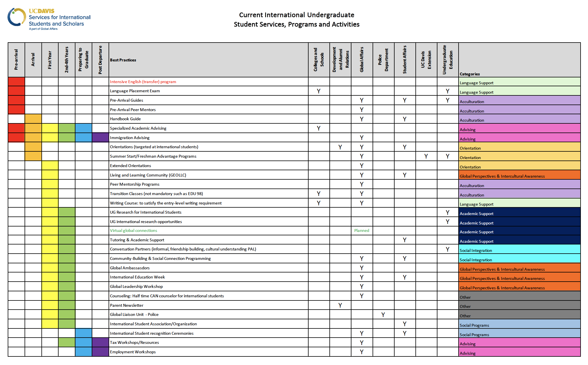Click orange Arrival cell in Handbook Guide row
The width and height of the screenshot is (588, 365).
click(33, 119)
